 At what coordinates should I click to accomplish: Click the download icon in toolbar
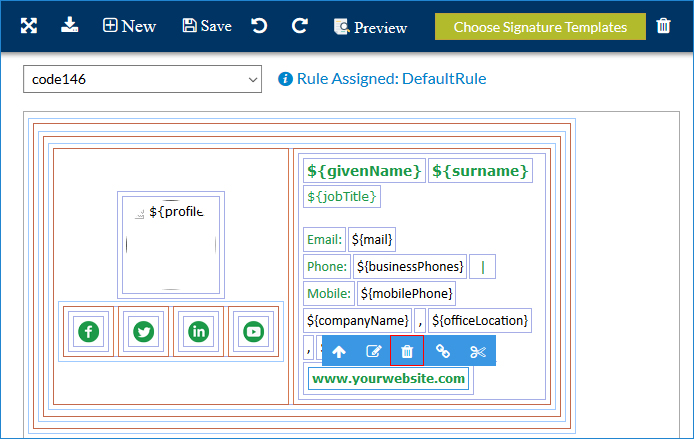point(69,25)
